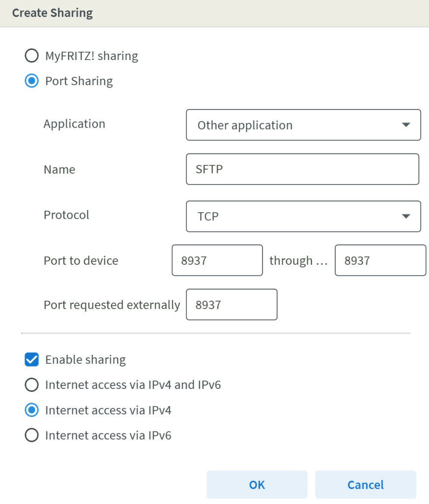Click the second port range field
The height and width of the screenshot is (504, 429).
(x=380, y=260)
